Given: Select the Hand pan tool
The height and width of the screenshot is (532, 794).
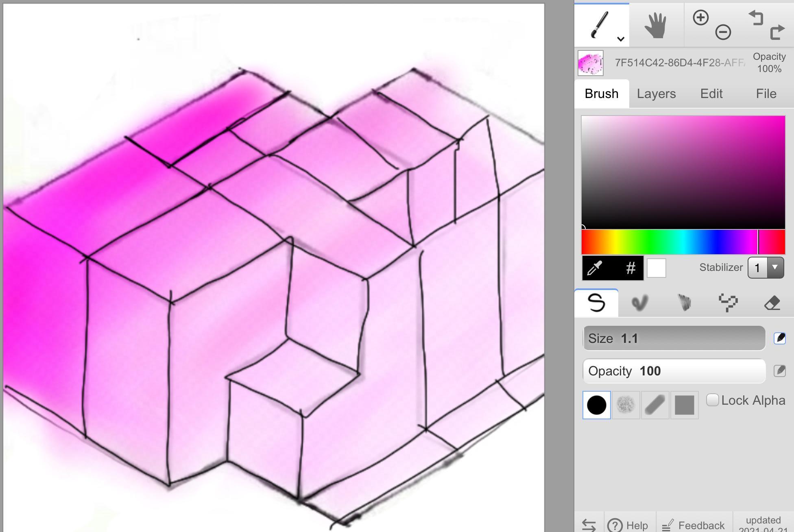Looking at the screenshot, I should click(656, 25).
